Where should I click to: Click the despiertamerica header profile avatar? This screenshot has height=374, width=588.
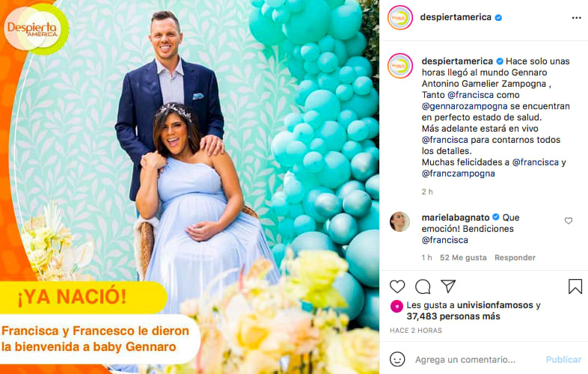[x=400, y=18]
